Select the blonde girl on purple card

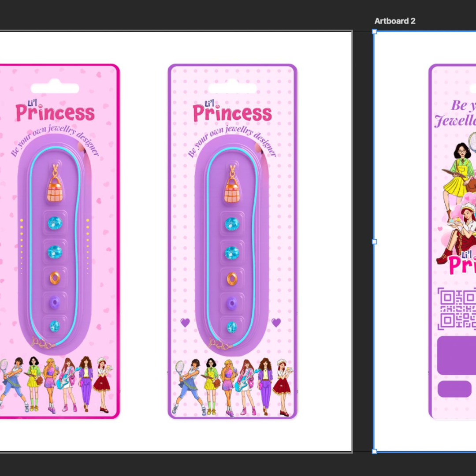(x=228, y=387)
